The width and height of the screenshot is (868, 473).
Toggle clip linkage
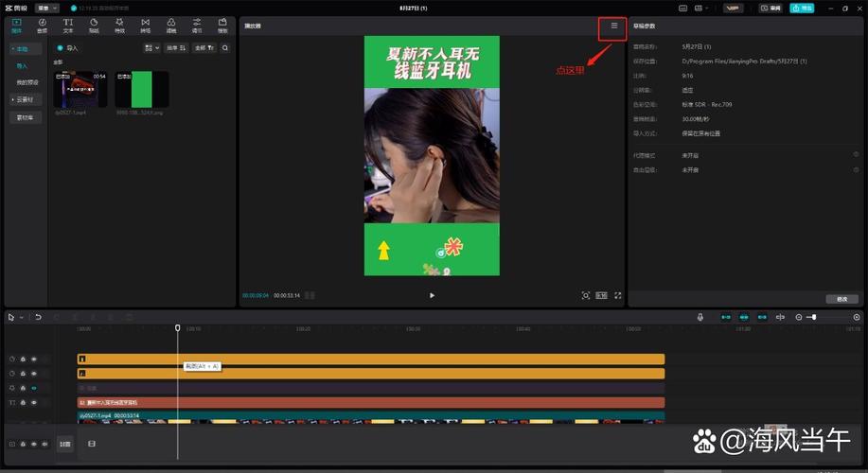point(762,317)
